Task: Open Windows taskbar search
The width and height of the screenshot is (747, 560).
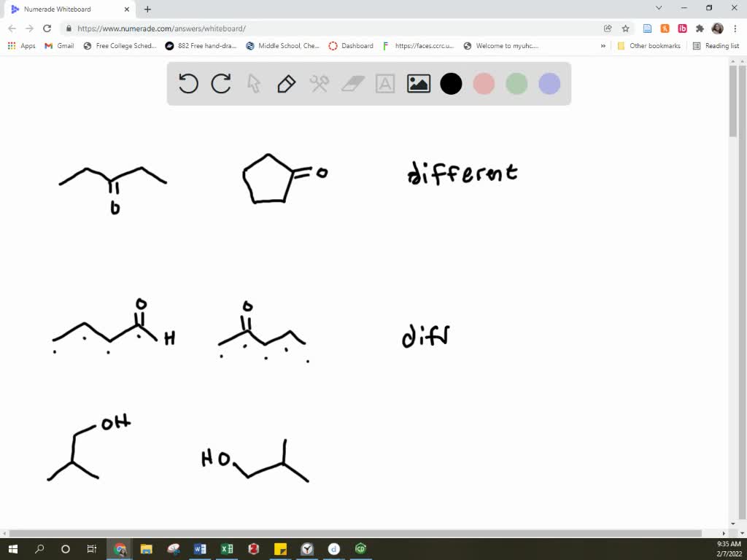Action: click(x=39, y=549)
